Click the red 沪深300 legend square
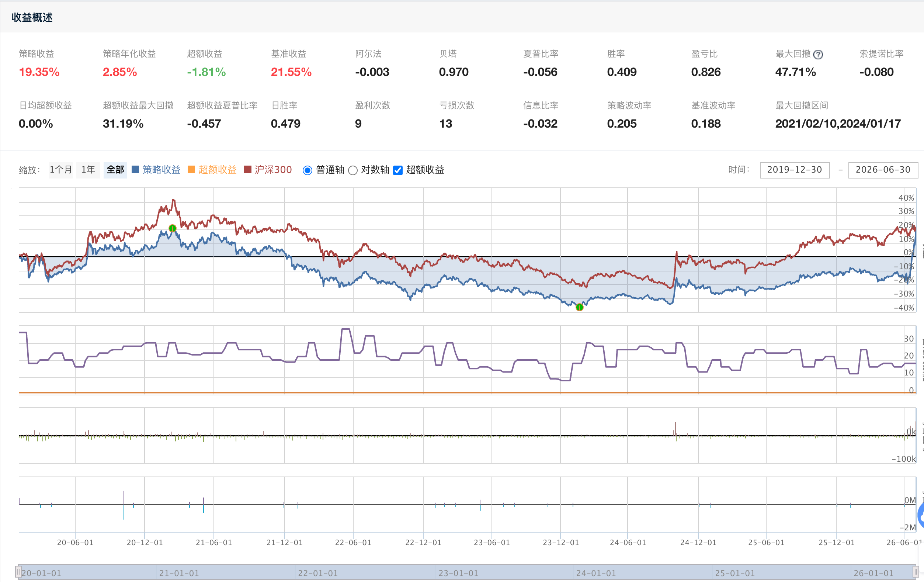924x582 pixels. coord(247,169)
